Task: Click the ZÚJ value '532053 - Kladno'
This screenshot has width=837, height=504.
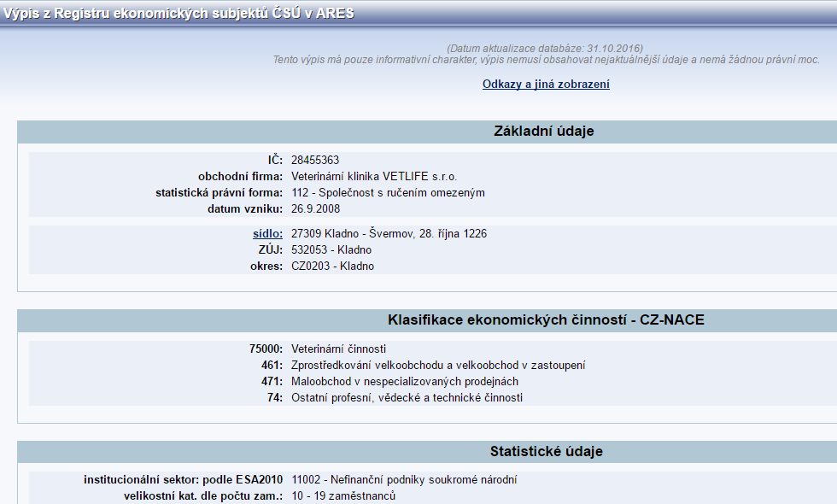Action: click(331, 249)
